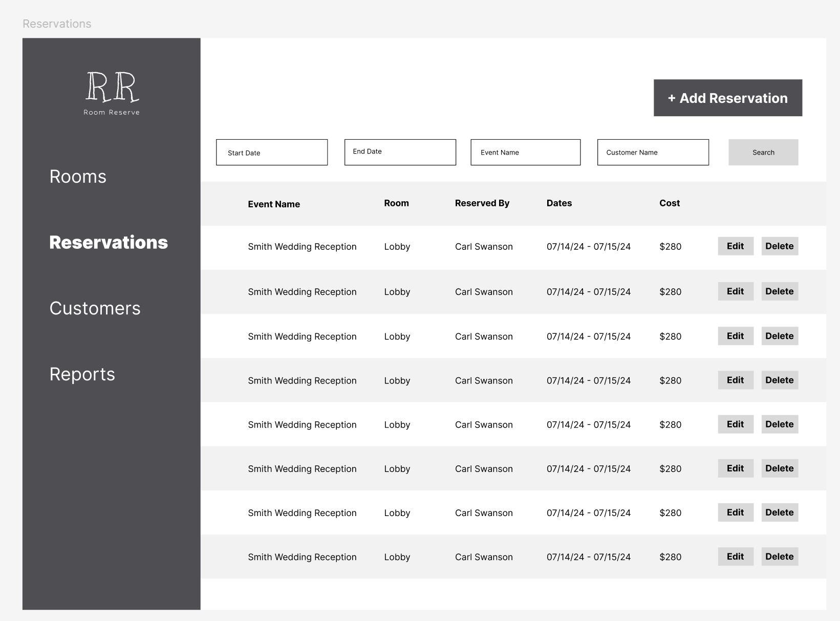Click the Add Reservation button
The height and width of the screenshot is (621, 840).
(727, 98)
